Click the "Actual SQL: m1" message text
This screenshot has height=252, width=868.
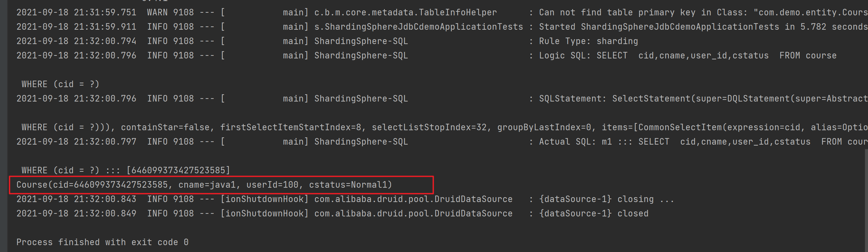point(575,142)
